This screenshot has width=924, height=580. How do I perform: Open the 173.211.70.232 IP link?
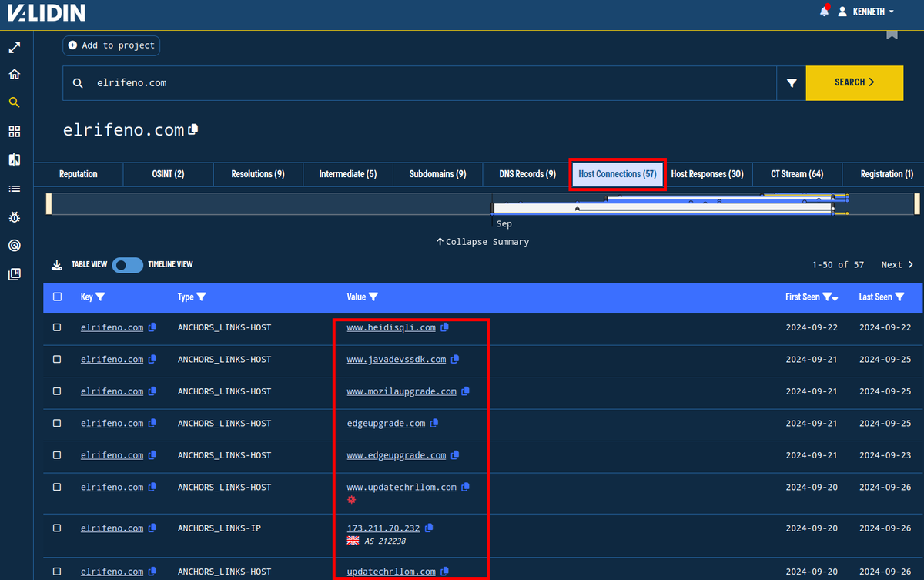(x=383, y=528)
